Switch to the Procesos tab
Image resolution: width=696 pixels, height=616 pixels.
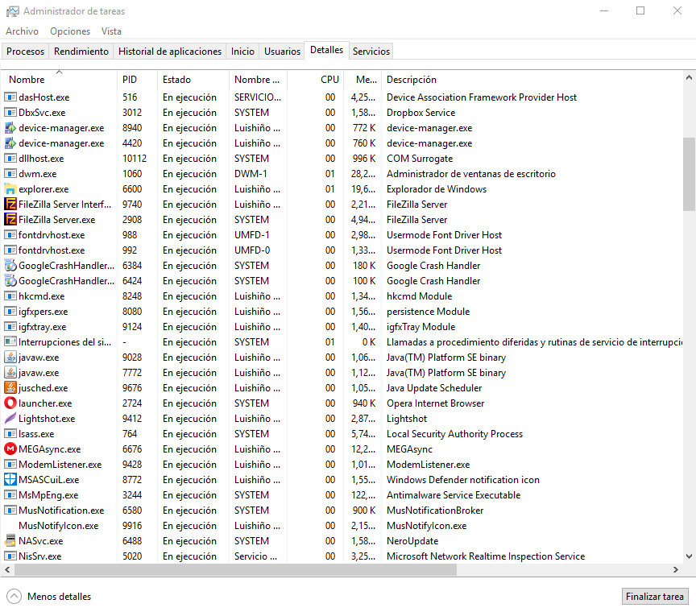(25, 52)
